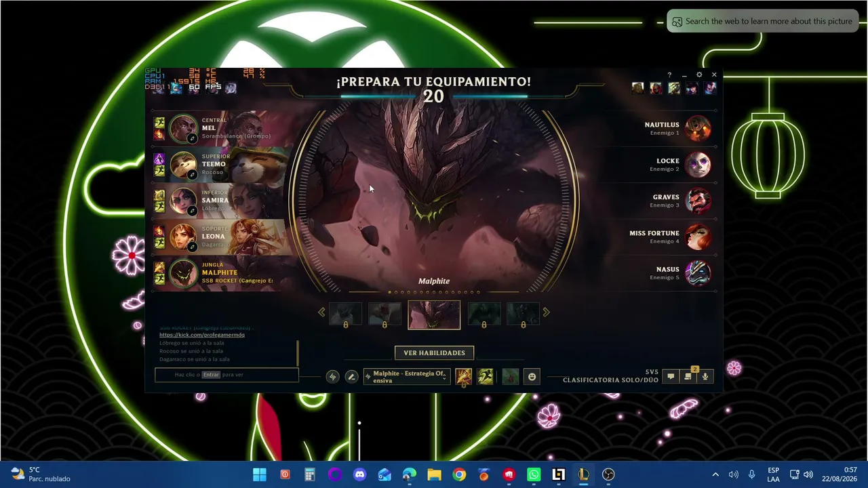Show hidden system tray icons

(x=715, y=474)
